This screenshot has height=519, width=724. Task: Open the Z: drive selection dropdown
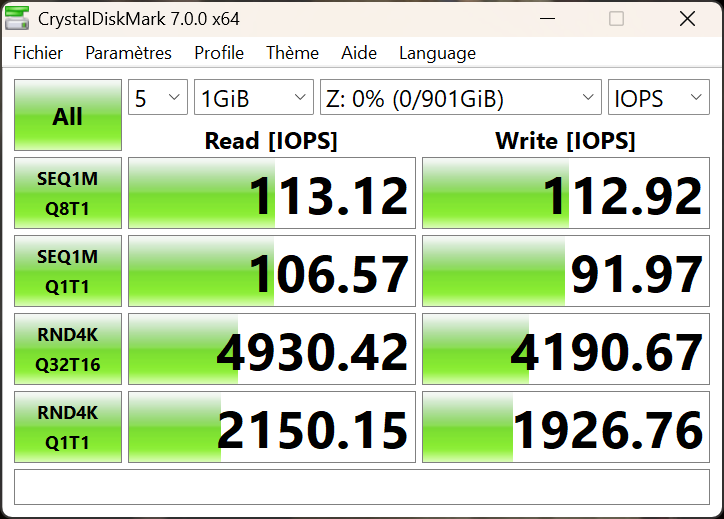click(x=460, y=98)
